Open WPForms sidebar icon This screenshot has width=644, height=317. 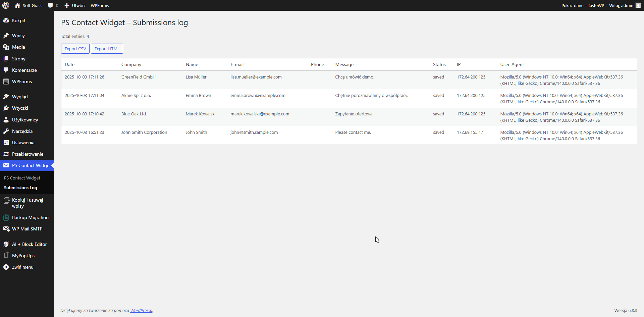coord(7,82)
